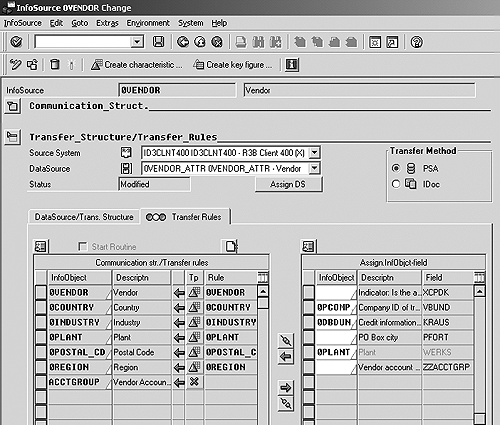The width and height of the screenshot is (500, 425).
Task: Click the Last page icon
Action: [x=351, y=42]
